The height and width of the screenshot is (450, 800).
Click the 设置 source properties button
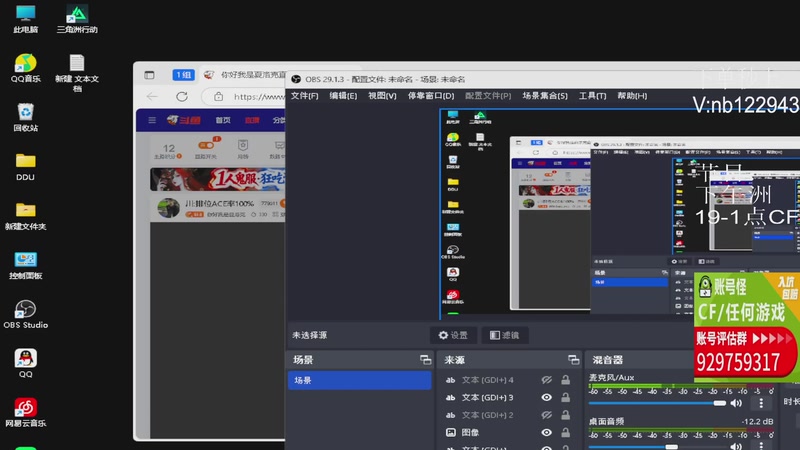(x=453, y=335)
